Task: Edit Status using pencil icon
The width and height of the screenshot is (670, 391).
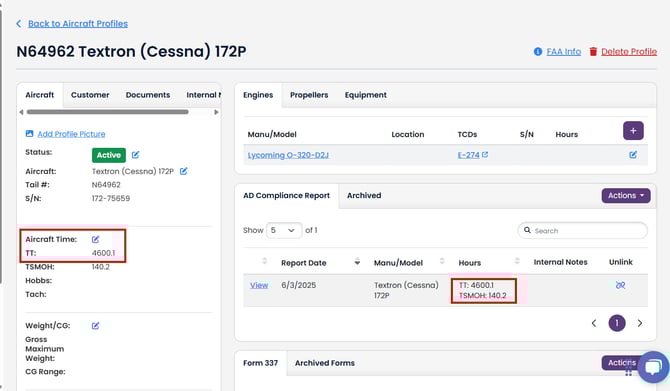Action: click(x=135, y=155)
